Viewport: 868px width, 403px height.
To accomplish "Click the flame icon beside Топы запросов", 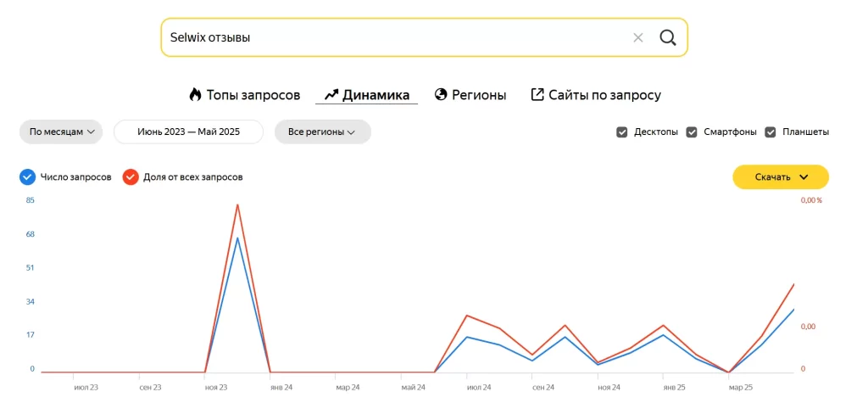I will pos(195,95).
